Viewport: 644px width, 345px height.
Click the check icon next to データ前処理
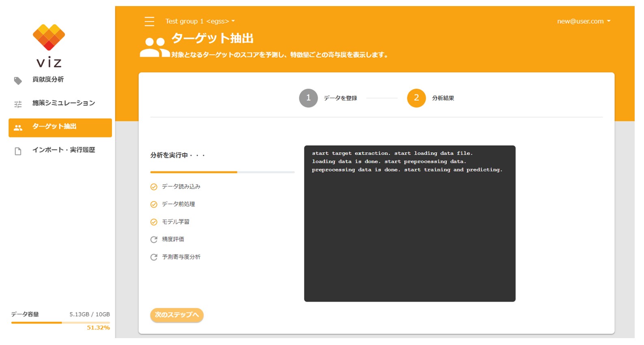pyautogui.click(x=154, y=204)
